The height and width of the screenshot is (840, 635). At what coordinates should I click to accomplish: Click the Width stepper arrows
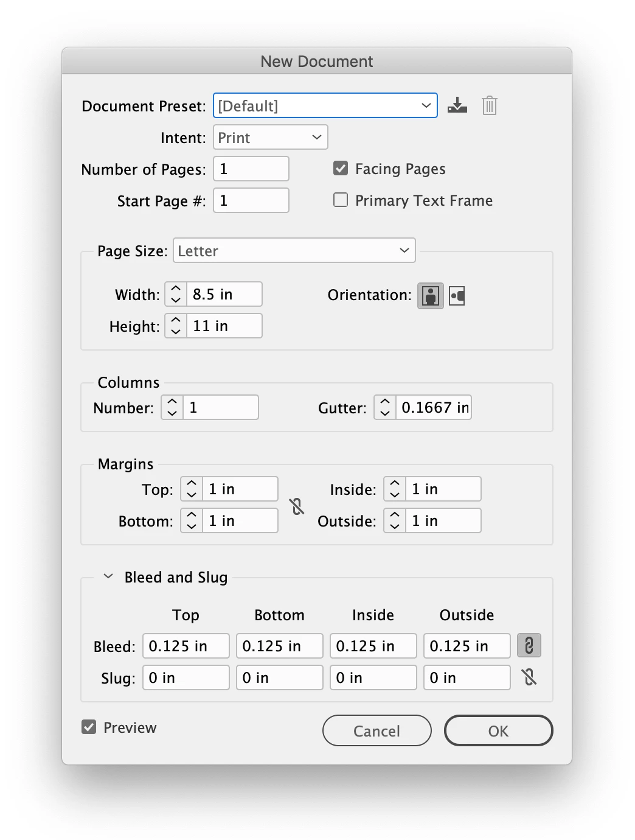click(176, 294)
